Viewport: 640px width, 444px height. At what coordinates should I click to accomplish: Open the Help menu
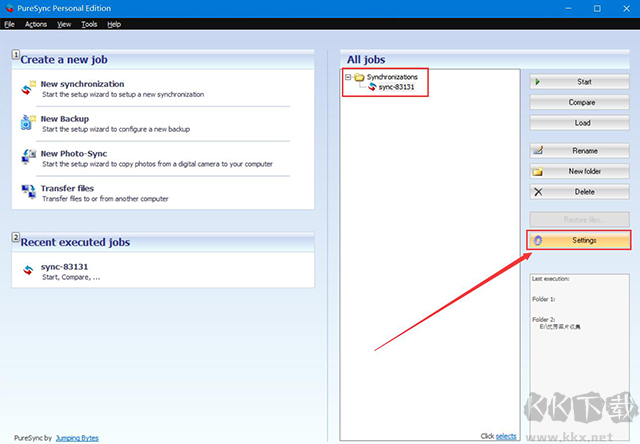114,24
